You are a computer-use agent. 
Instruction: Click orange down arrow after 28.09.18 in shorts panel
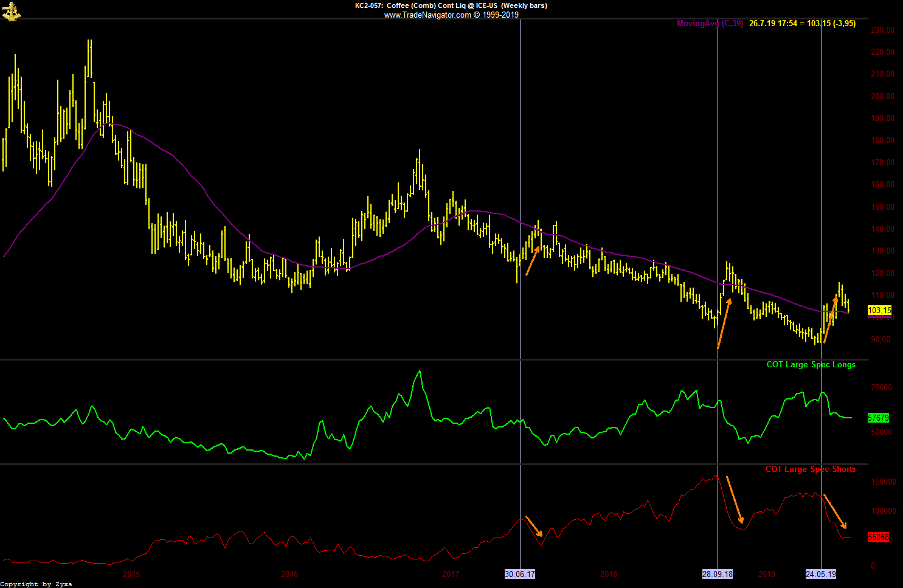coord(735,500)
